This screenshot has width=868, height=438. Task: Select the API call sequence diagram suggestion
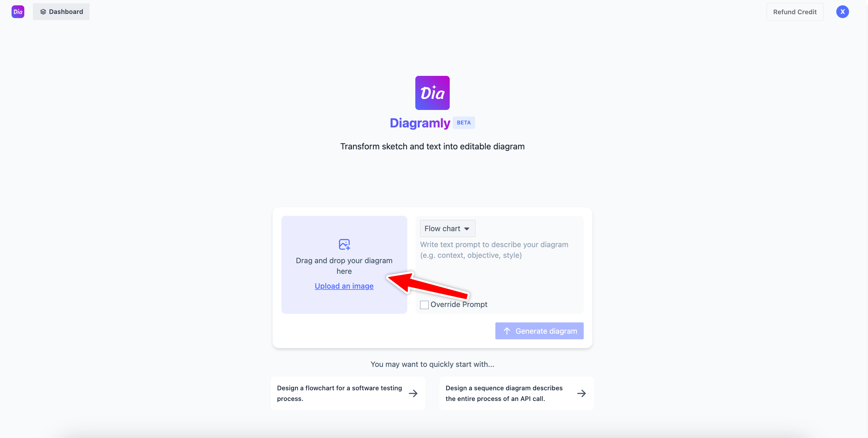coord(516,393)
